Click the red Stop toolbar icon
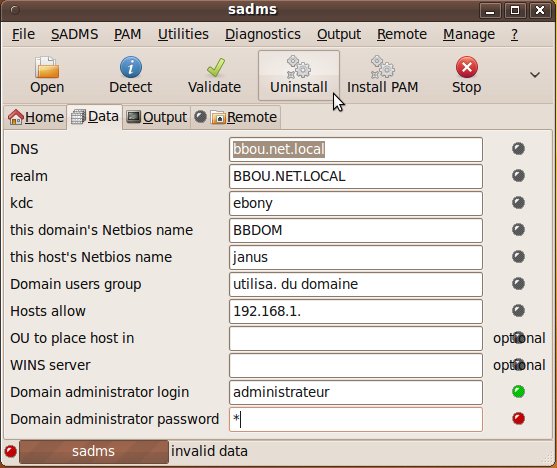The width and height of the screenshot is (557, 468). (x=466, y=67)
